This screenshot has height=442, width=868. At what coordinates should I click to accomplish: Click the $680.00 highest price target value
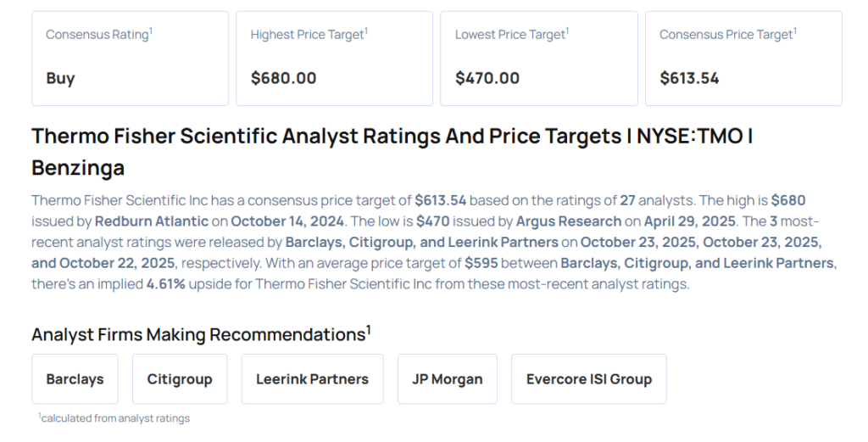coord(283,78)
